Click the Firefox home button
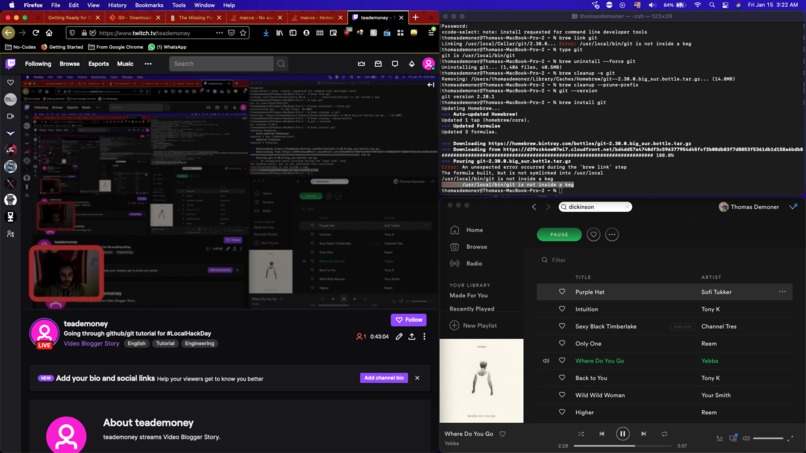 49,33
